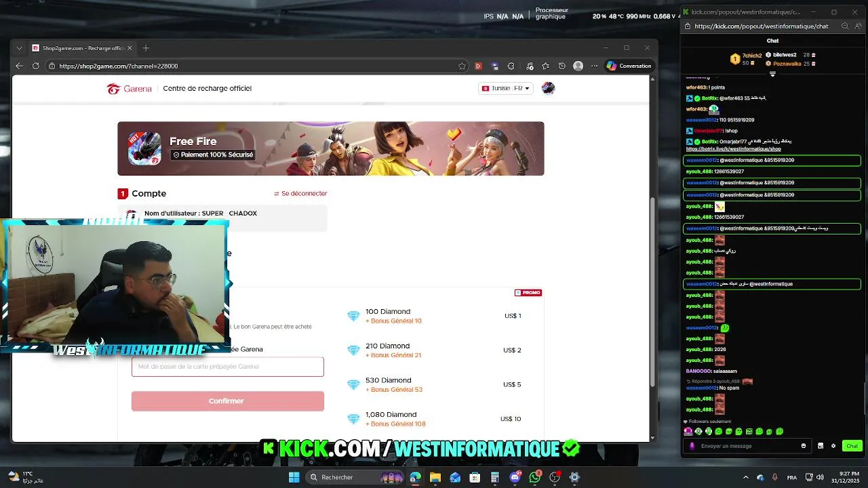
Task: Open Edge profile avatar
Action: [x=578, y=66]
